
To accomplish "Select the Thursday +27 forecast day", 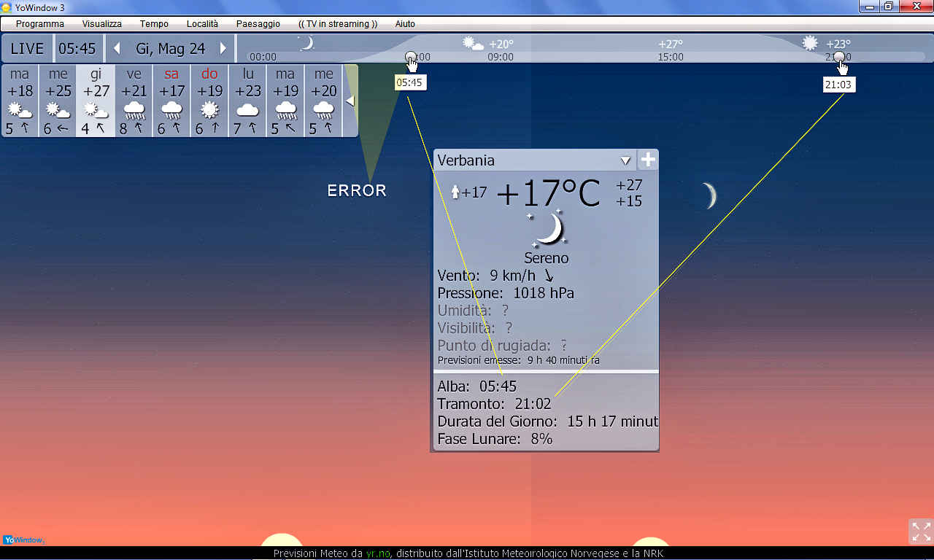I will (96, 100).
